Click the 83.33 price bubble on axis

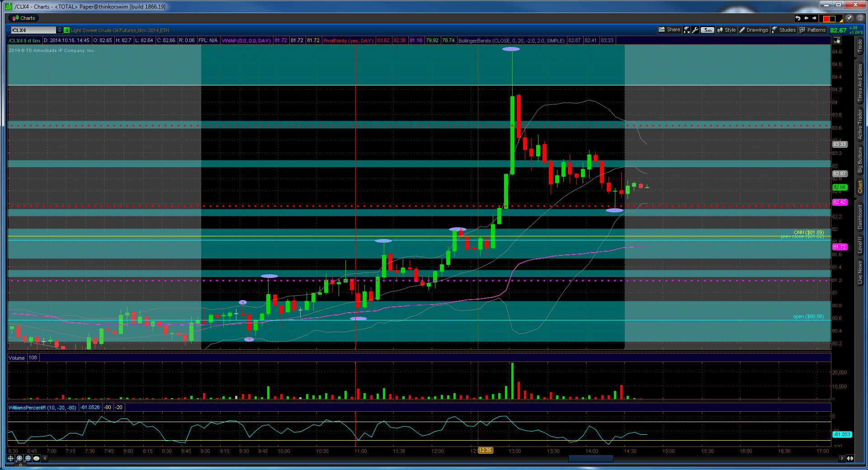click(839, 144)
